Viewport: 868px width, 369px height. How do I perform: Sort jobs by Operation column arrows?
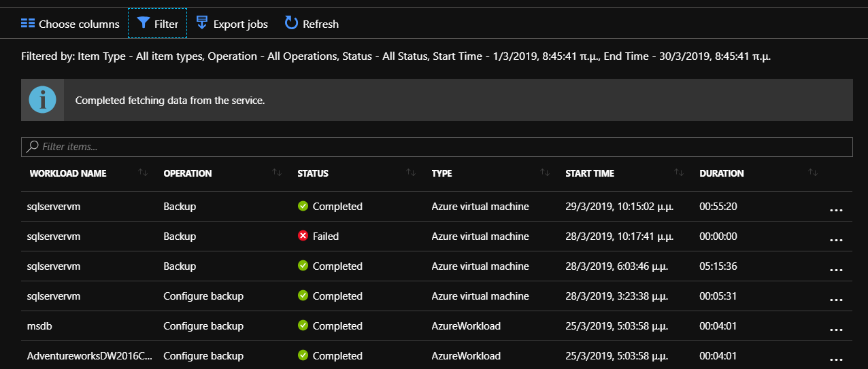point(277,173)
